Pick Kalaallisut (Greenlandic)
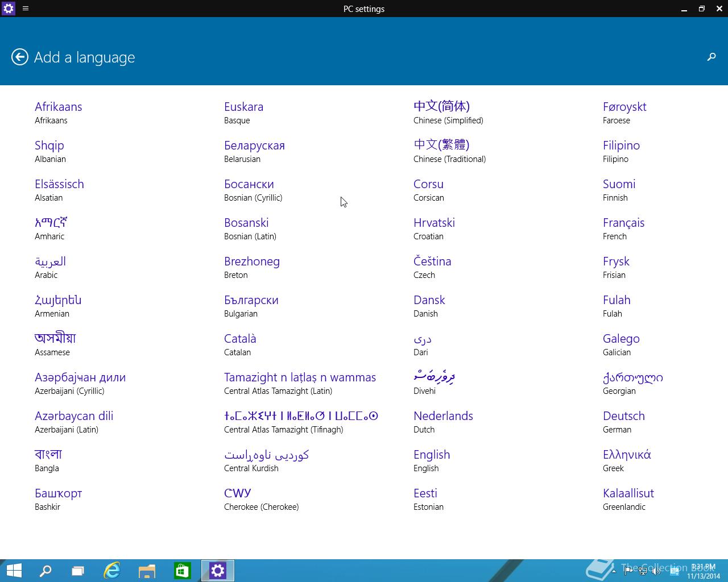 628,499
